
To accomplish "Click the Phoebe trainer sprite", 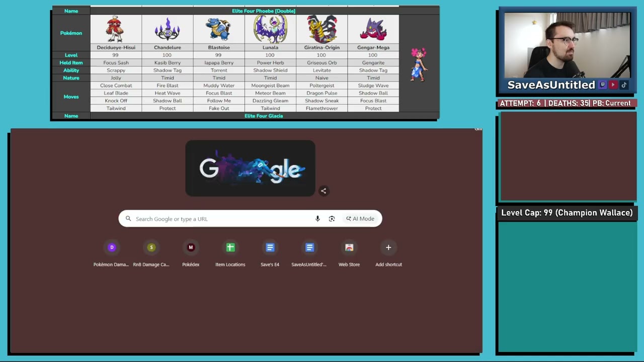I will click(418, 64).
